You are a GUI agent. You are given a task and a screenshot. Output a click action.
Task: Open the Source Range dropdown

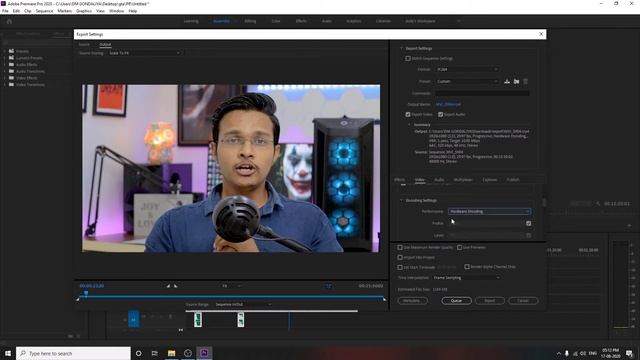(x=243, y=304)
